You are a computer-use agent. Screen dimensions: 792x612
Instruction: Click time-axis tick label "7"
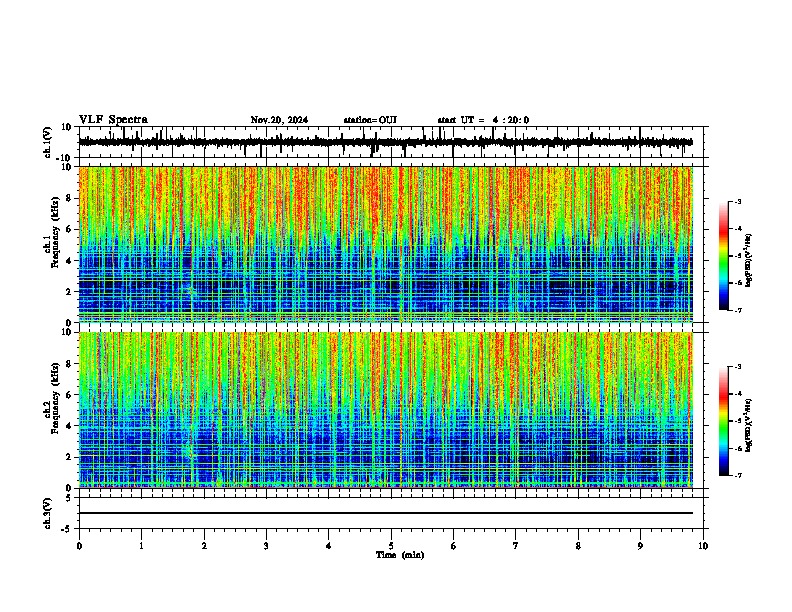(x=516, y=546)
